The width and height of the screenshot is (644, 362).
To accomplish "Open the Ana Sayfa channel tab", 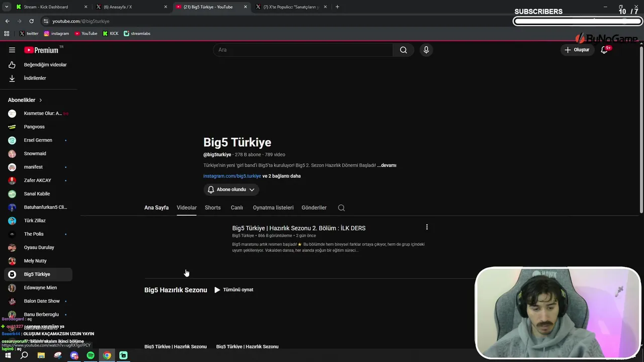I will (x=156, y=208).
